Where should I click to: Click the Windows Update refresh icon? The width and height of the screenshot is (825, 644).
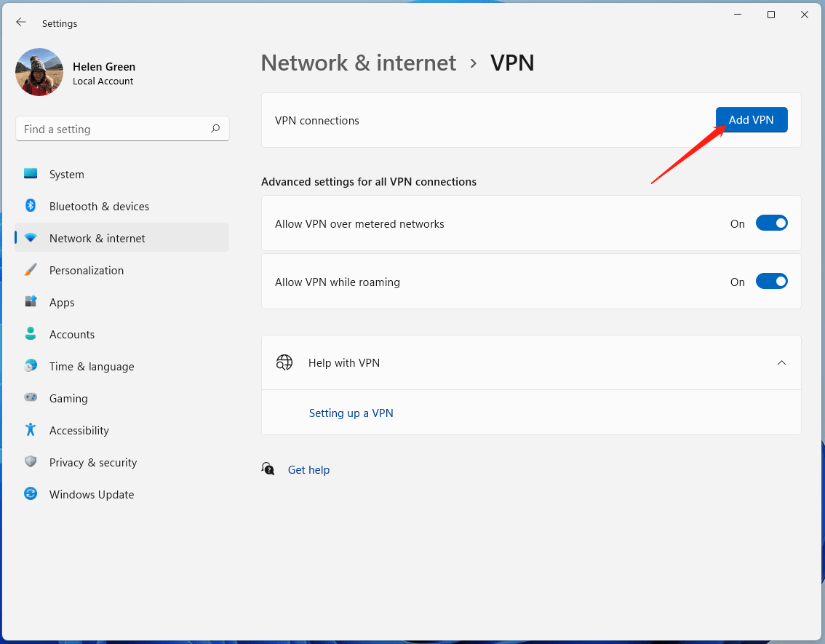tap(31, 494)
